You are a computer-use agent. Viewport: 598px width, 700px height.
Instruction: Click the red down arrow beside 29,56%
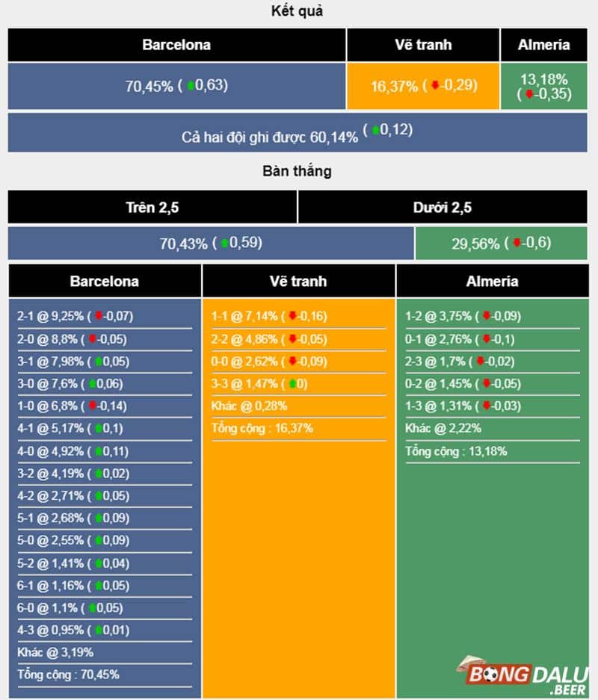coord(516,243)
